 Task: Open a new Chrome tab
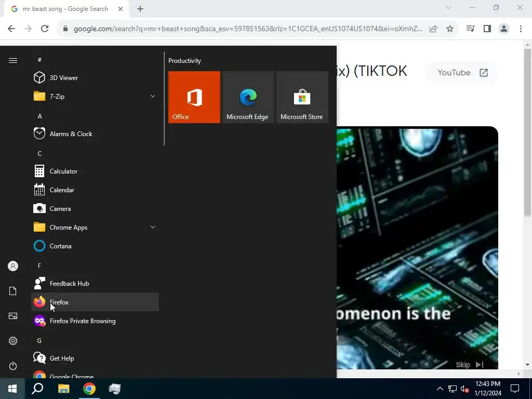(x=140, y=9)
